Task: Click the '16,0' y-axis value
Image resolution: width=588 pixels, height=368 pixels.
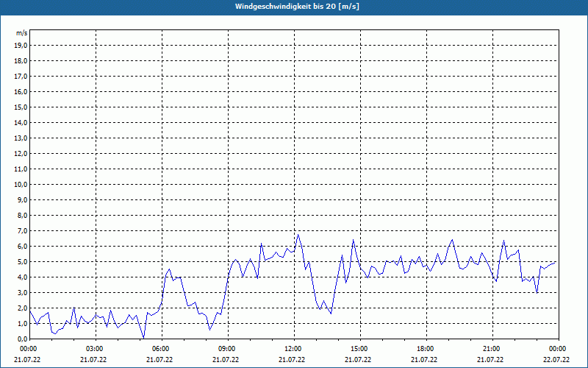Action: pyautogui.click(x=21, y=91)
